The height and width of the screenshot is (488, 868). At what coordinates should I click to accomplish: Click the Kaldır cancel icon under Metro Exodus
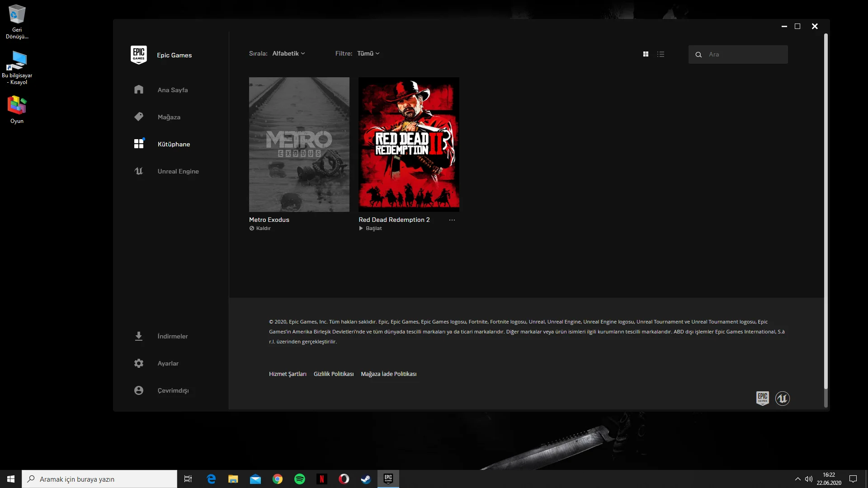pos(252,228)
